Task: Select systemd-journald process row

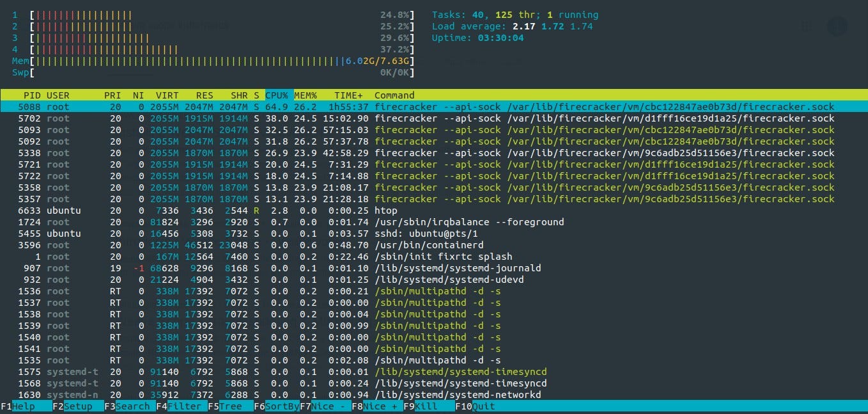Action: click(x=434, y=268)
